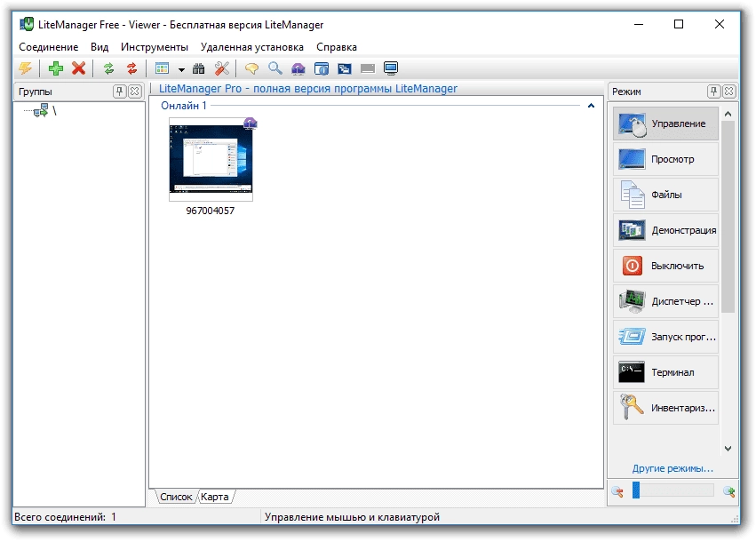This screenshot has width=756, height=542.
Task: Collapse the Онлайн 1 section
Action: [x=591, y=106]
